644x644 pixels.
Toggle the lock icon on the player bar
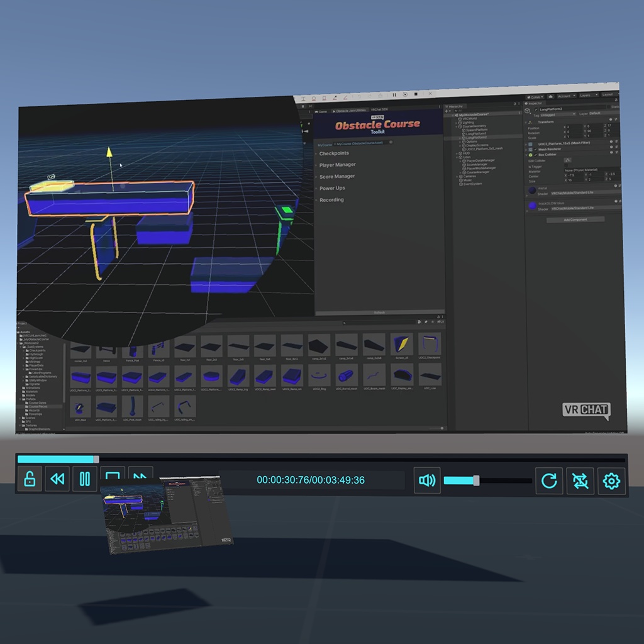tap(30, 480)
